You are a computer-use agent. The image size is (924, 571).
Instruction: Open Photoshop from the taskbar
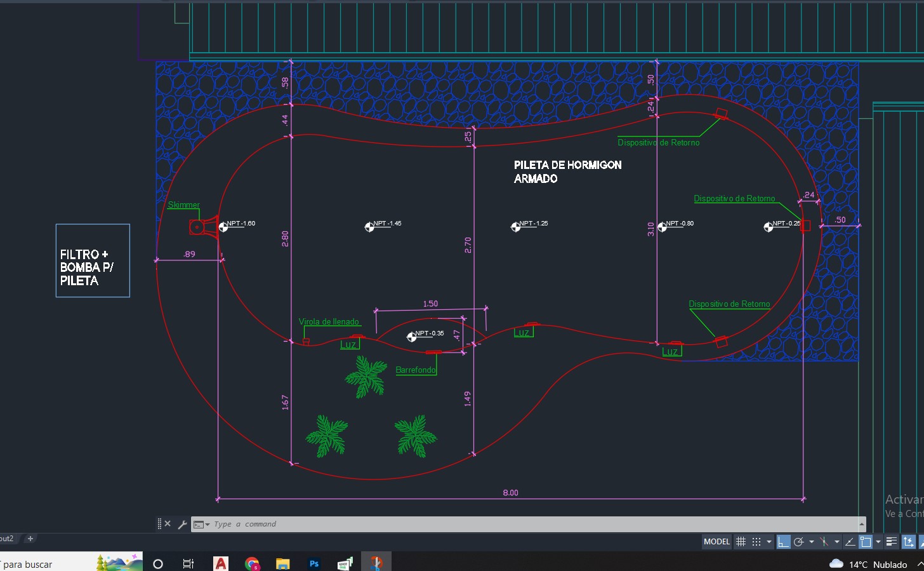tap(313, 563)
